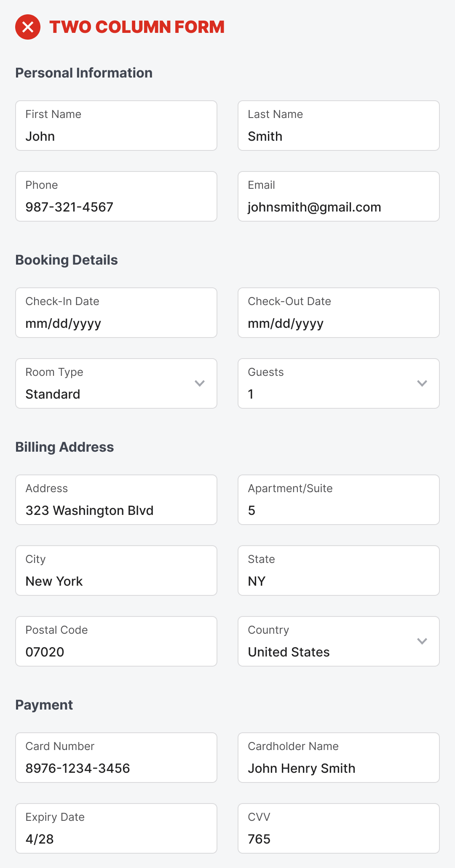Expand the Room Type dropdown chevron
This screenshot has height=868, width=455.
point(200,383)
